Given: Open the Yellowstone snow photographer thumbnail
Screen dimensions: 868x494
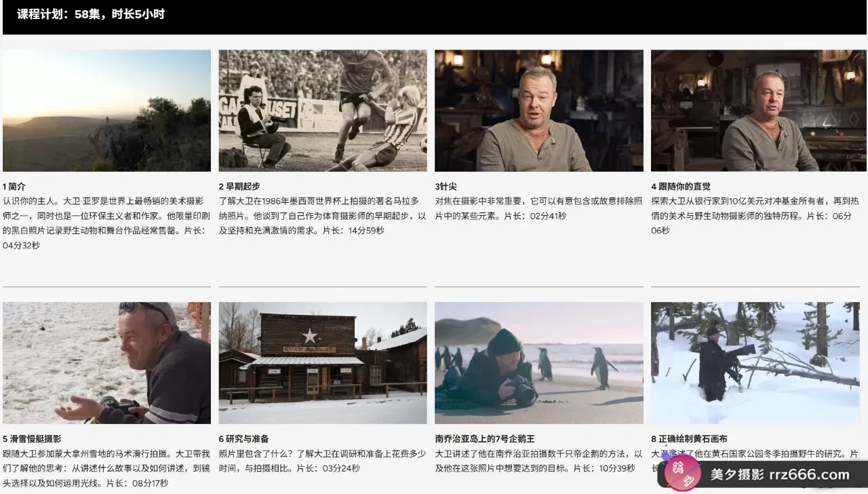Looking at the screenshot, I should click(x=755, y=363).
